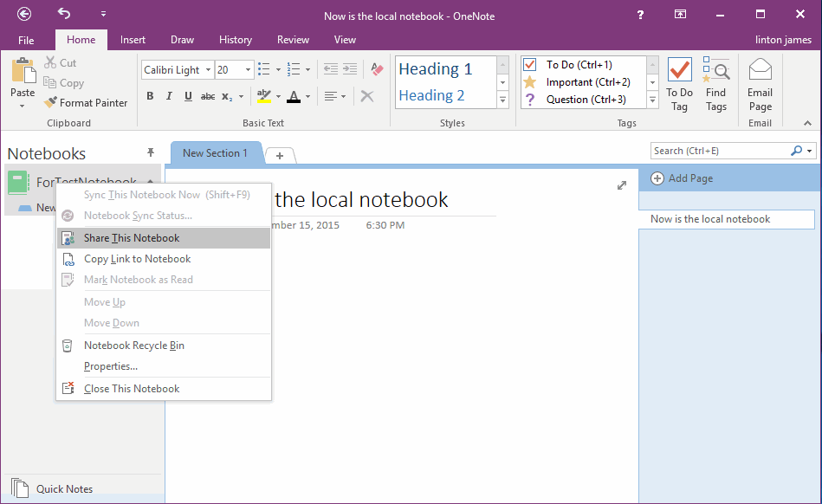The image size is (822, 504).
Task: Click the Back arrow in title bar
Action: pos(24,14)
